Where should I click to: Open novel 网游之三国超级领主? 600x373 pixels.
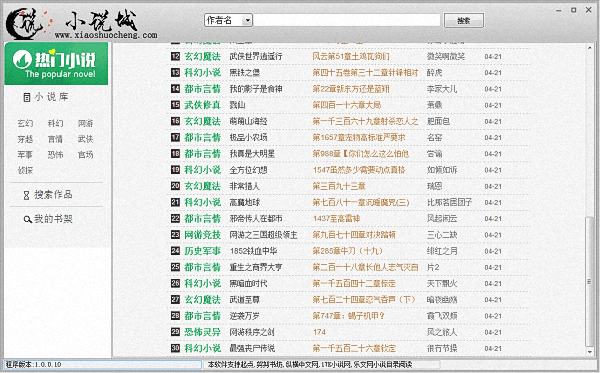point(263,235)
